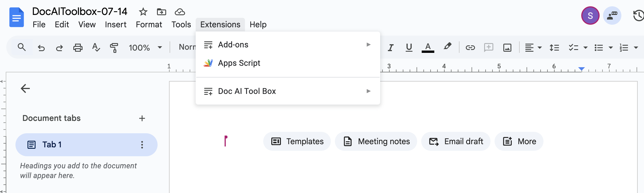Image resolution: width=644 pixels, height=193 pixels.
Task: Toggle underline formatting
Action: pyautogui.click(x=409, y=47)
